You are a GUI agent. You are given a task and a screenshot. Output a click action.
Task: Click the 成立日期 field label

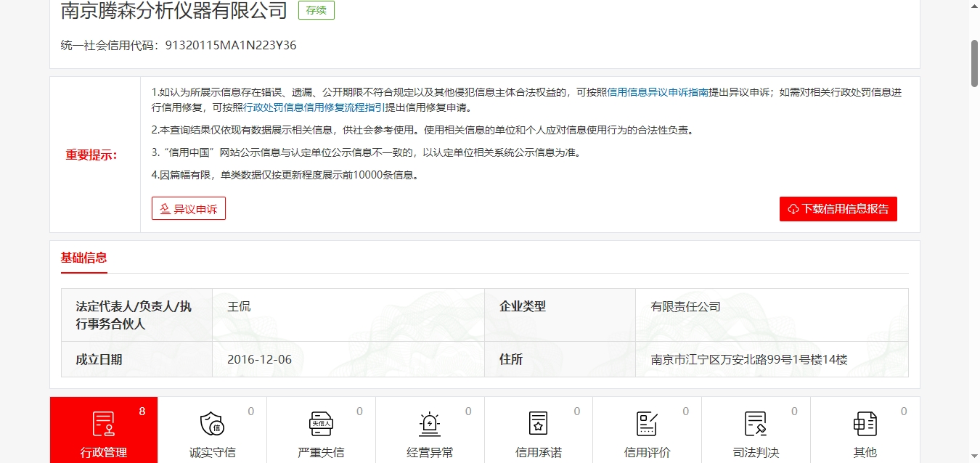(99, 359)
